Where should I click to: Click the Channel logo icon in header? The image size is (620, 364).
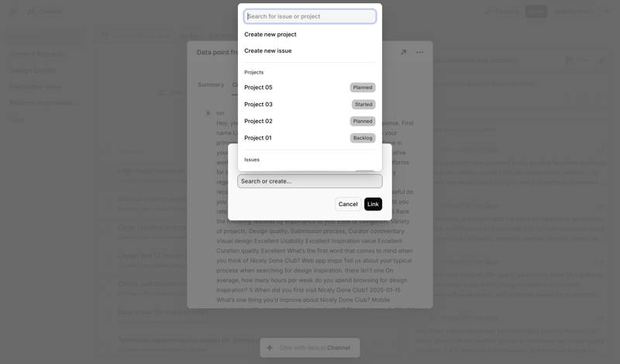click(32, 12)
